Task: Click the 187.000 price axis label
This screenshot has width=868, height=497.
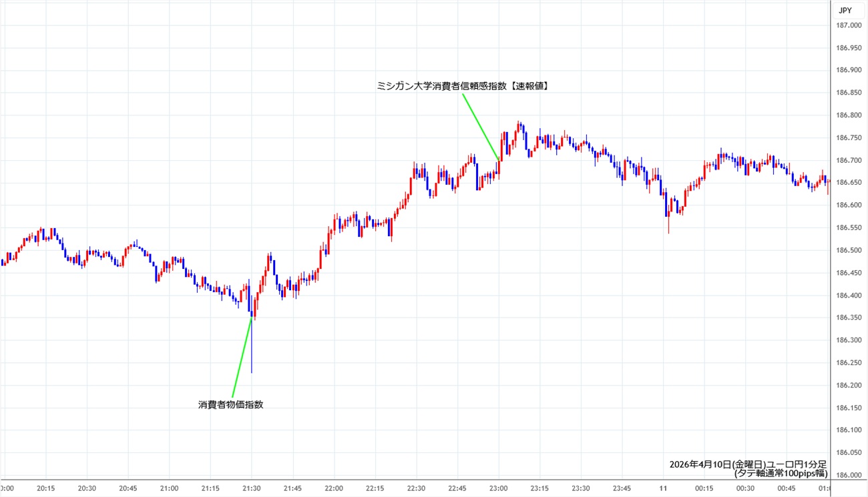Action: click(848, 25)
